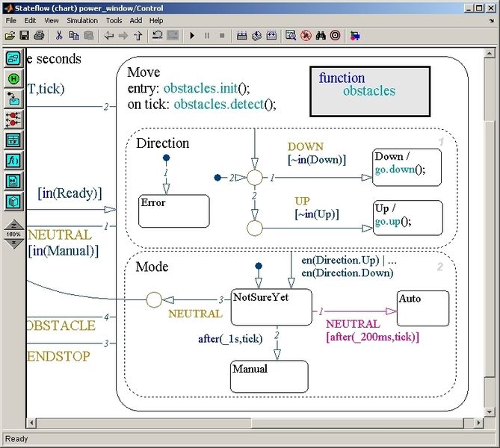500x448 pixels.
Task: Select the Graphical function f() tool
Action: (13, 161)
